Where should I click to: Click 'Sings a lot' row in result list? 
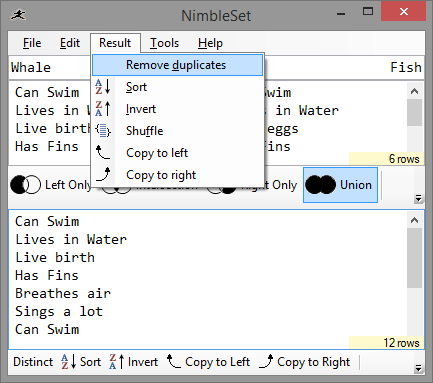click(x=59, y=311)
